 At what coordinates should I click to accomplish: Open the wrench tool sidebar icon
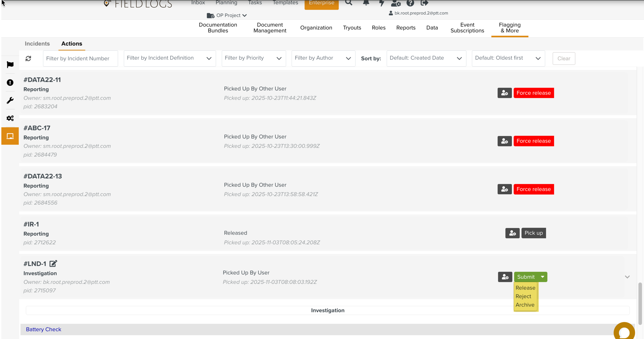click(10, 100)
